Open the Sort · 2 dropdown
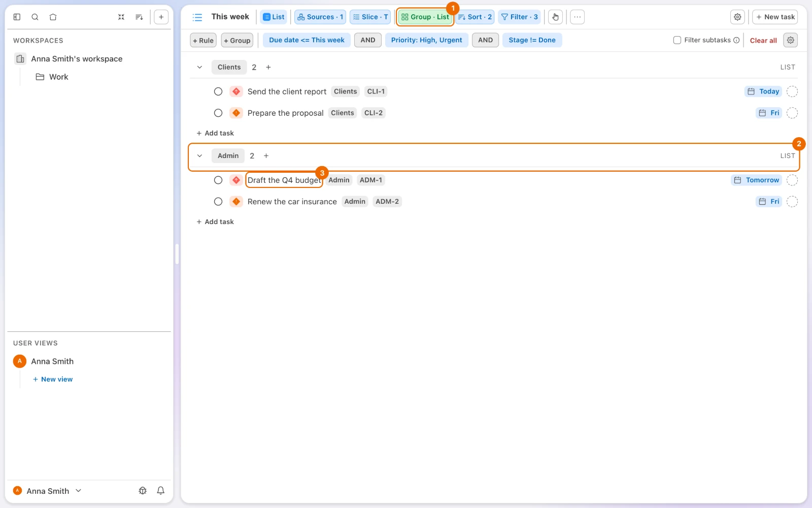Screen dimensions: 812x508 coord(475,17)
